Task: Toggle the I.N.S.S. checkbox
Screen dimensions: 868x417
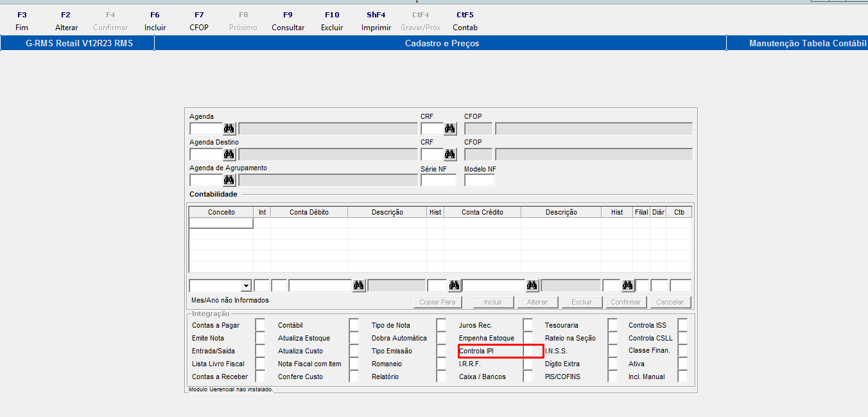Action: [612, 351]
